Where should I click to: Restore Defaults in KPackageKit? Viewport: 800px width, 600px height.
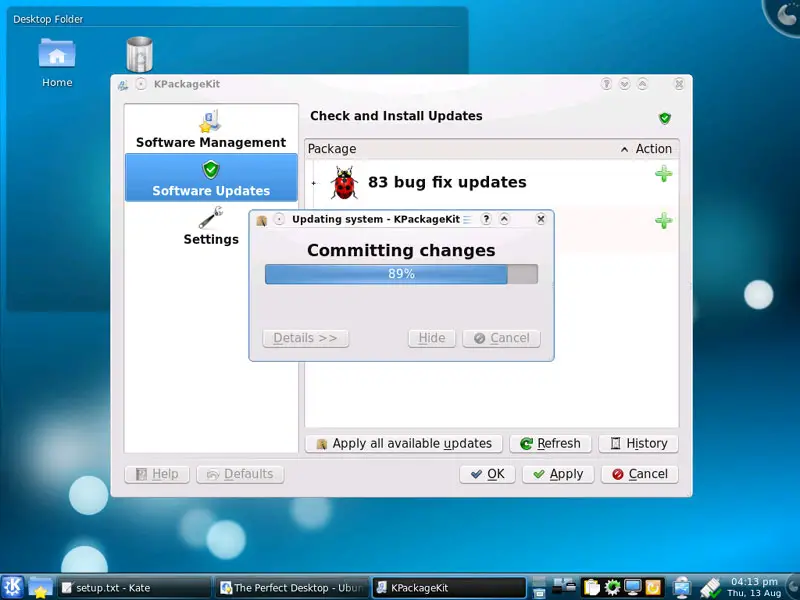[x=240, y=474]
